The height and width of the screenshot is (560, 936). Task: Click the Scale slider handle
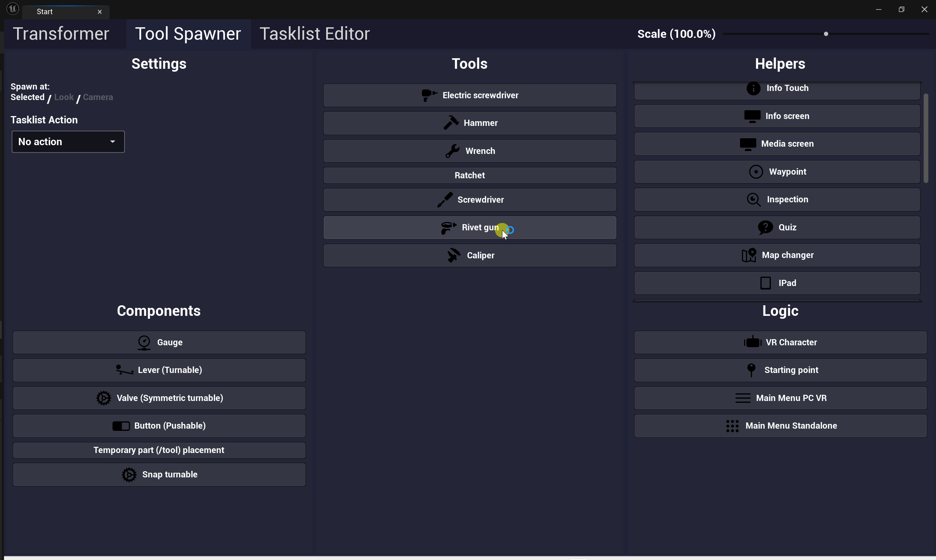[x=826, y=34]
